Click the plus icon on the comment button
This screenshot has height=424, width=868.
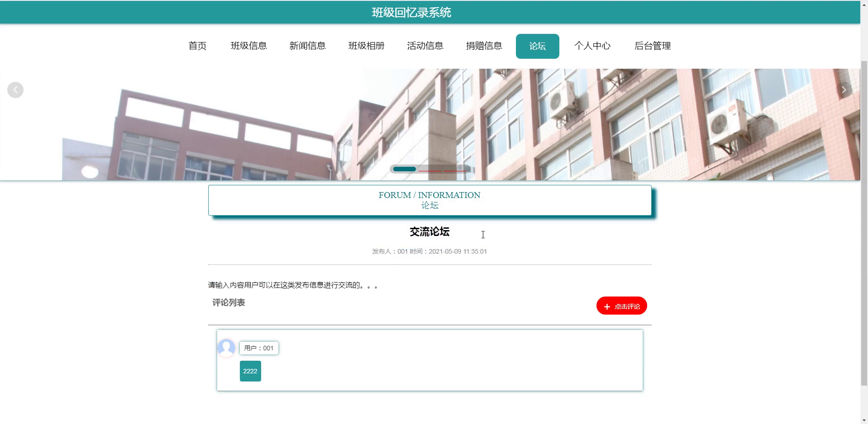(x=606, y=306)
